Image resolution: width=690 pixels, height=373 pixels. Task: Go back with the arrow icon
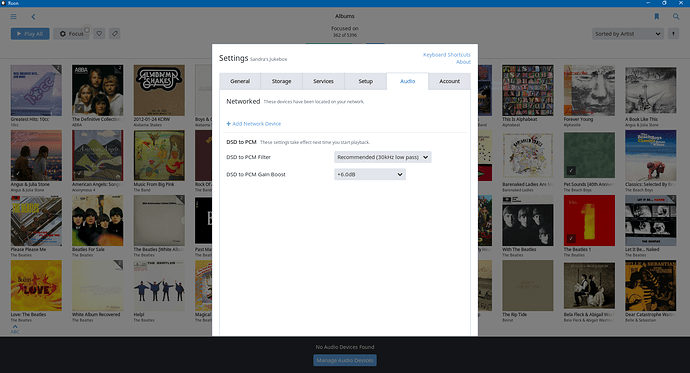coord(33,17)
